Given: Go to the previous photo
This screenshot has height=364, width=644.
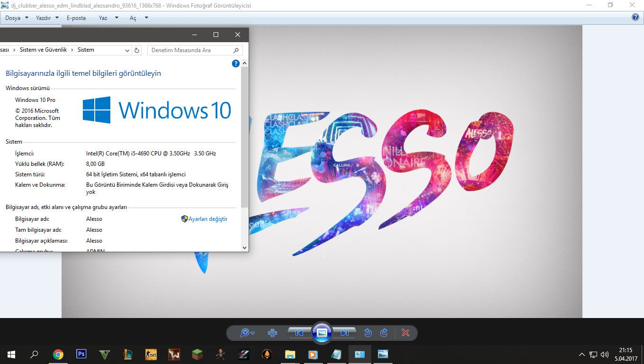Looking at the screenshot, I should point(299,333).
